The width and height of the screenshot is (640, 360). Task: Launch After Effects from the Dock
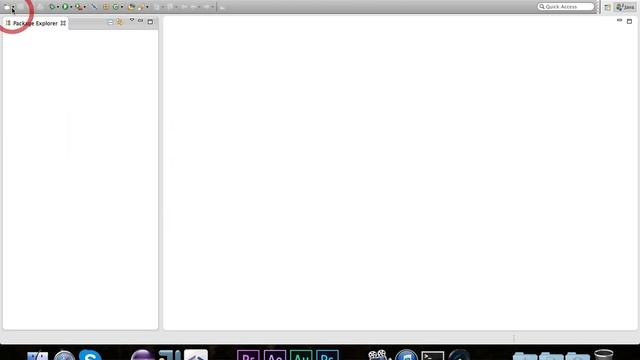[x=275, y=355]
